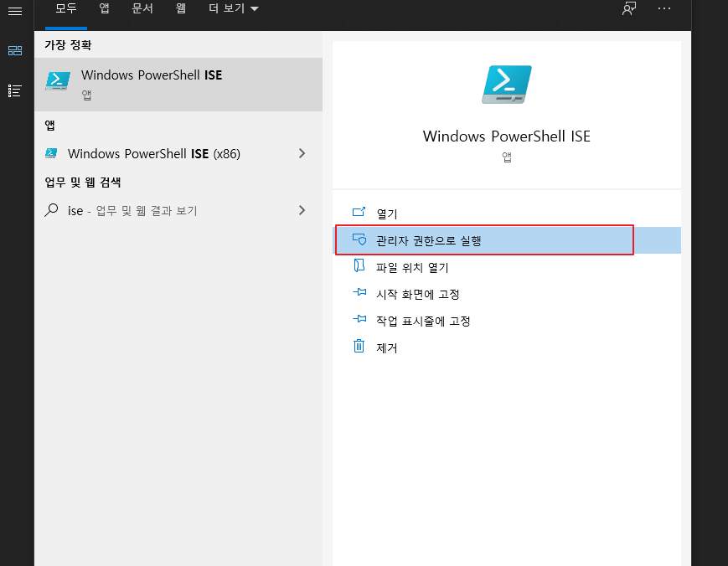Select Windows PowerShell ISE best match result

pos(178,85)
